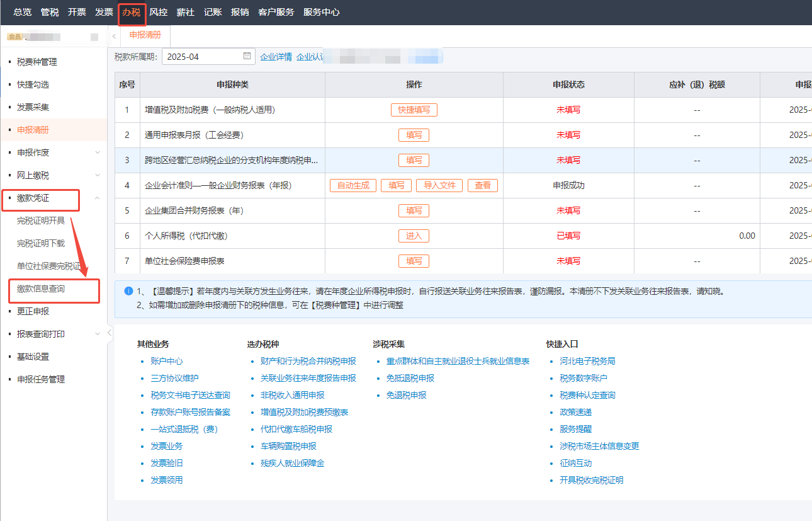Open the 企业详情 link

pos(276,57)
